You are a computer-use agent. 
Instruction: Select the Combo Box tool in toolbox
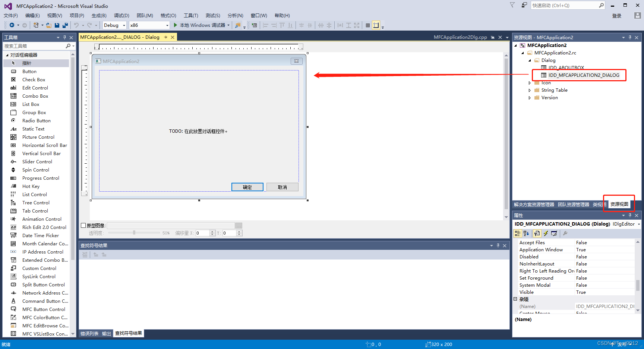35,96
